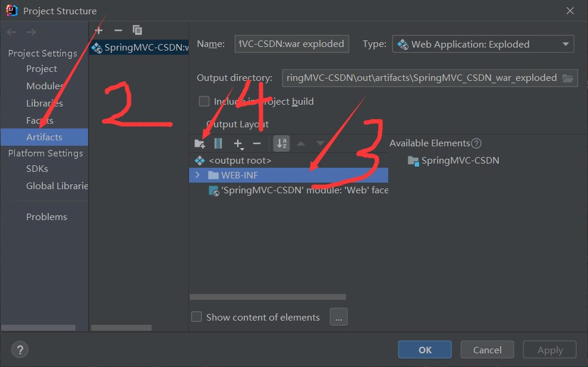
Task: Expand the WEB-INF folder node
Action: pyautogui.click(x=197, y=175)
